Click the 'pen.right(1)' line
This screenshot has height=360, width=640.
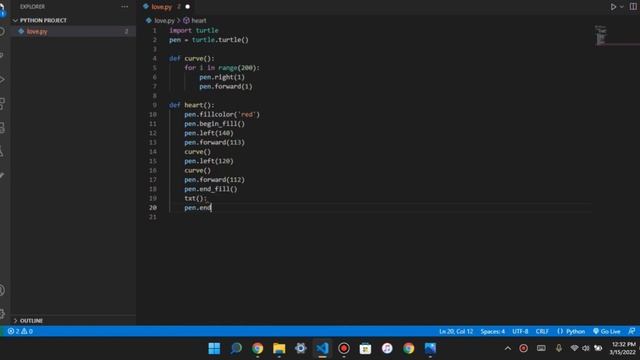(x=222, y=77)
